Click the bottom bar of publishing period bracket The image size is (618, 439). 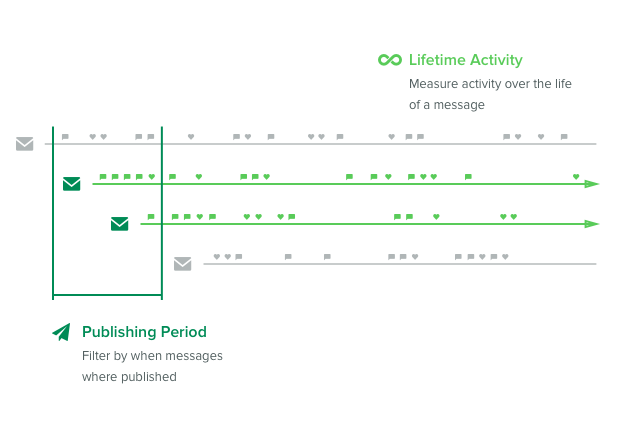click(107, 294)
